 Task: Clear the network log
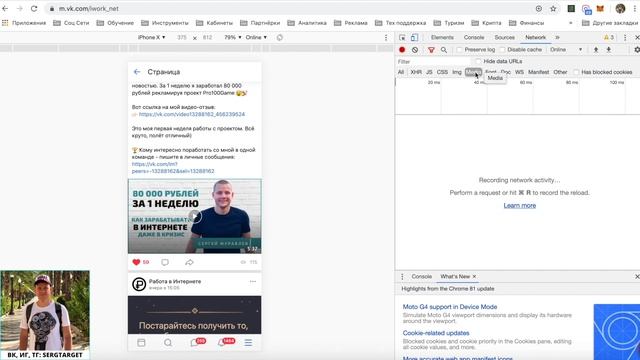[x=415, y=49]
